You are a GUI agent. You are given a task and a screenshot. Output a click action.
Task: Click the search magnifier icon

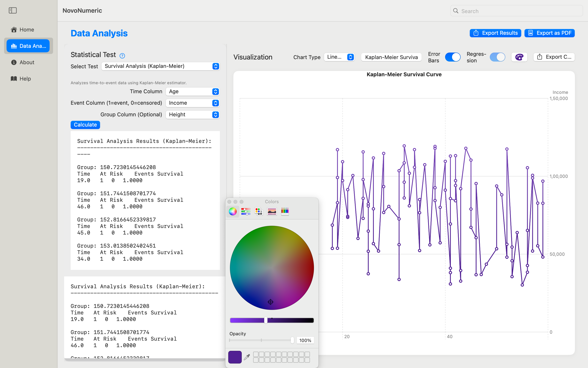tap(456, 11)
